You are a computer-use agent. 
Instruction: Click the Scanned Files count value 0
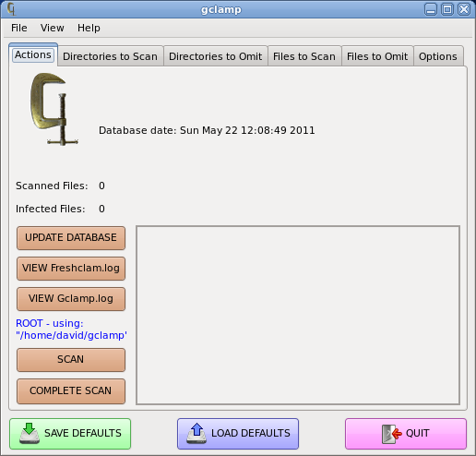click(101, 186)
